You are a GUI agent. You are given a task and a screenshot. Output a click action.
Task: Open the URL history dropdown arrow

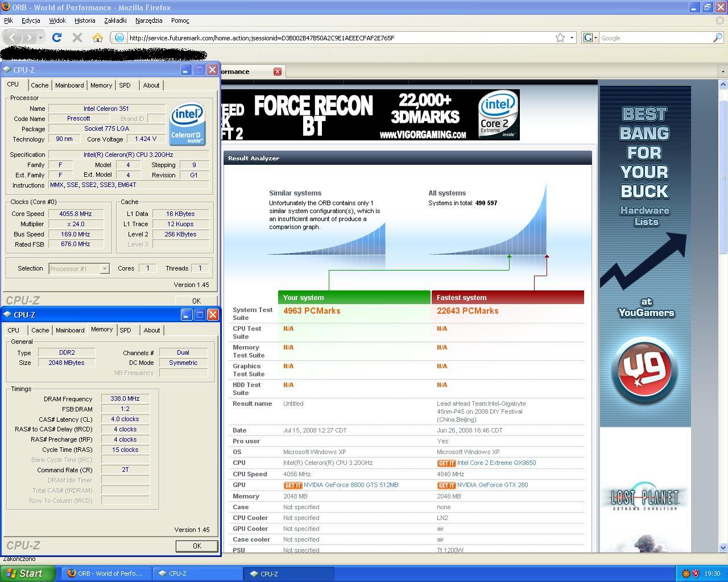tap(572, 38)
